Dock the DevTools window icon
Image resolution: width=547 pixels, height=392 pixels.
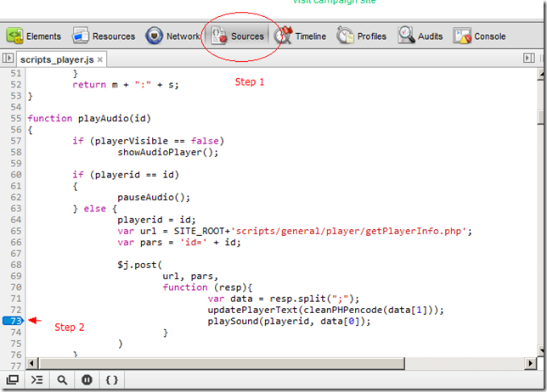click(x=13, y=379)
